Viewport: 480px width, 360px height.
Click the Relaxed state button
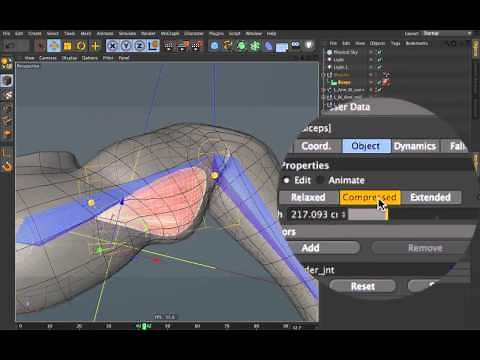point(308,197)
